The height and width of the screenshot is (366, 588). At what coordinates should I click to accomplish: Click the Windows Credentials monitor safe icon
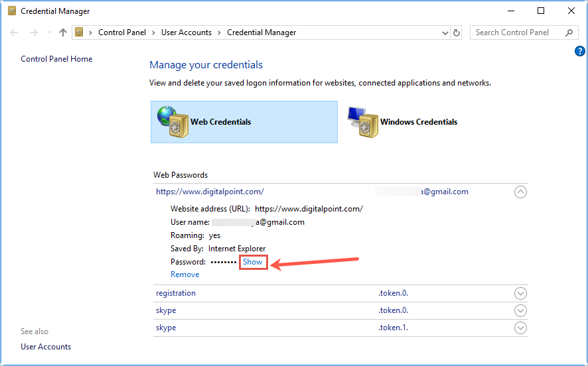(x=362, y=122)
